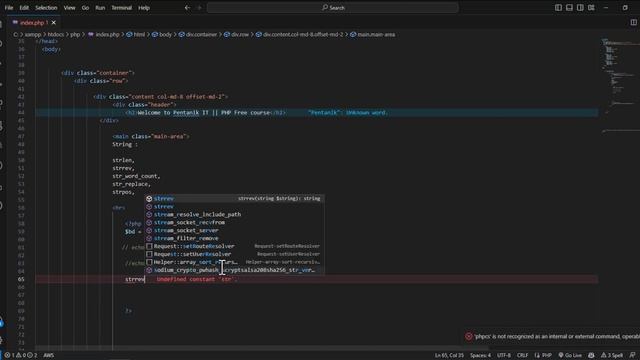
Task: Open the 3 Spell warnings item
Action: [611, 356]
